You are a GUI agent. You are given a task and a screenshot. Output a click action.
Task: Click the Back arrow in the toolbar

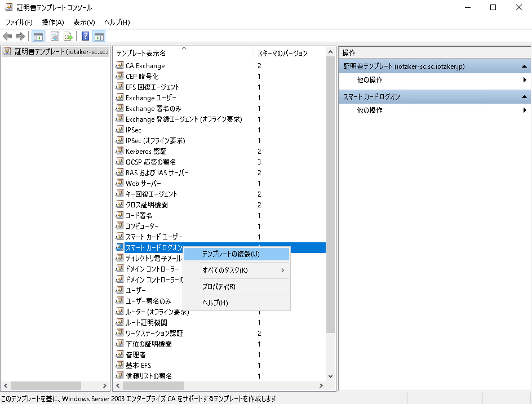(x=7, y=37)
